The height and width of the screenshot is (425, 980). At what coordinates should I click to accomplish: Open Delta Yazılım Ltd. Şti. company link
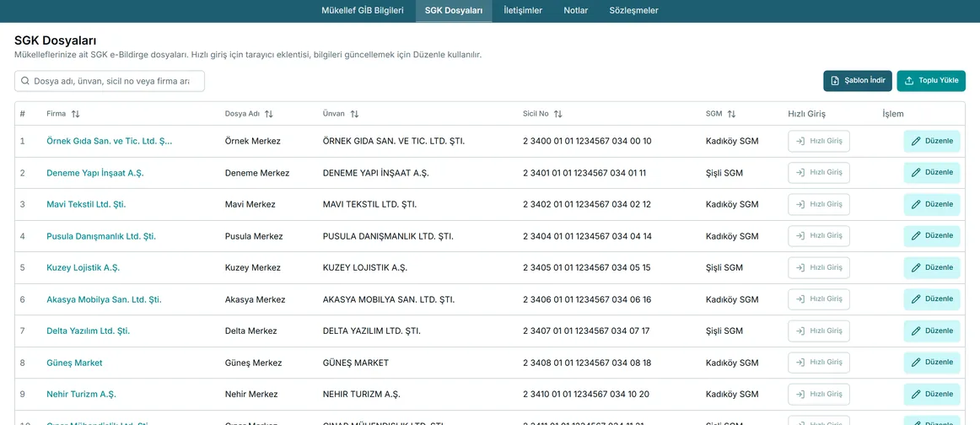88,331
